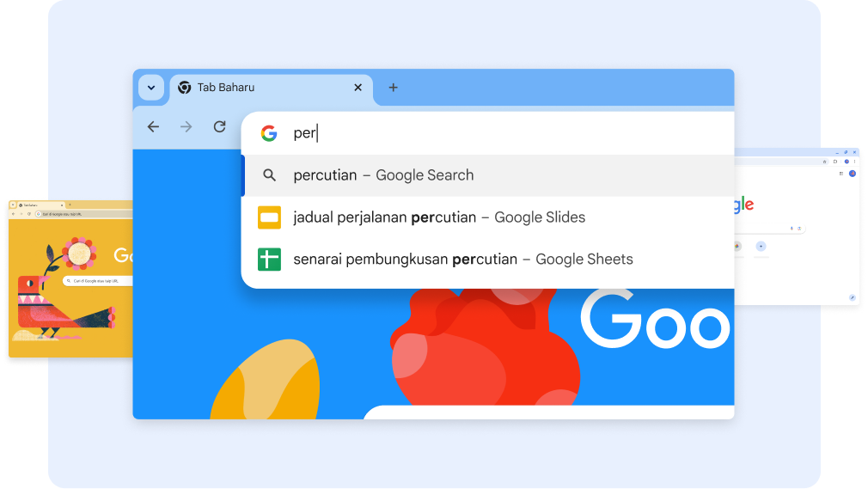Click the Google logo in omnibox
The image size is (868, 489).
pyautogui.click(x=269, y=133)
